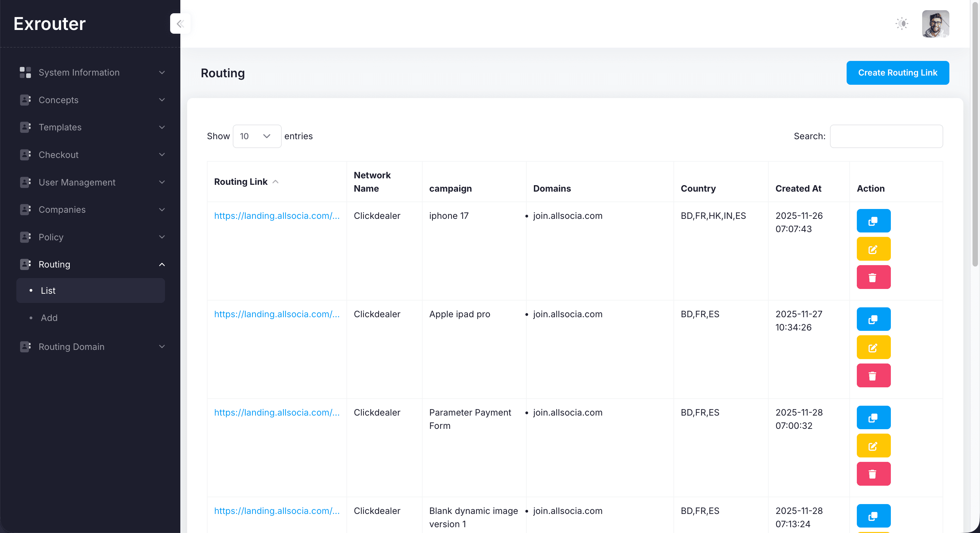Open the Checkout menu item
The height and width of the screenshot is (533, 980).
(x=91, y=155)
